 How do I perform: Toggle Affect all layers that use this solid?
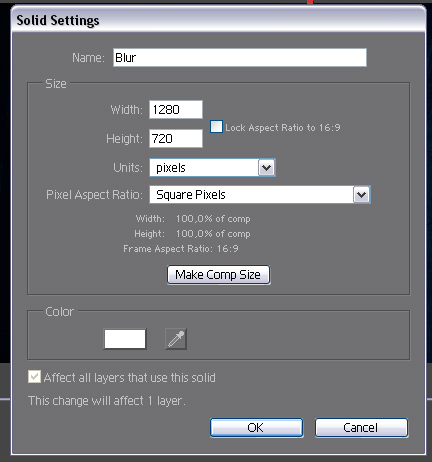pyautogui.click(x=34, y=377)
